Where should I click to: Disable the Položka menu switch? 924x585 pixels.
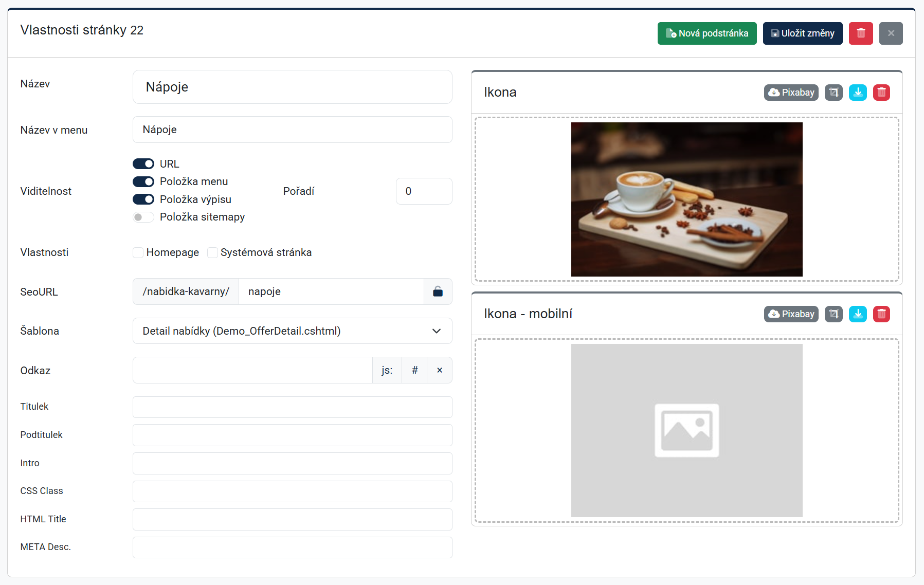click(143, 181)
